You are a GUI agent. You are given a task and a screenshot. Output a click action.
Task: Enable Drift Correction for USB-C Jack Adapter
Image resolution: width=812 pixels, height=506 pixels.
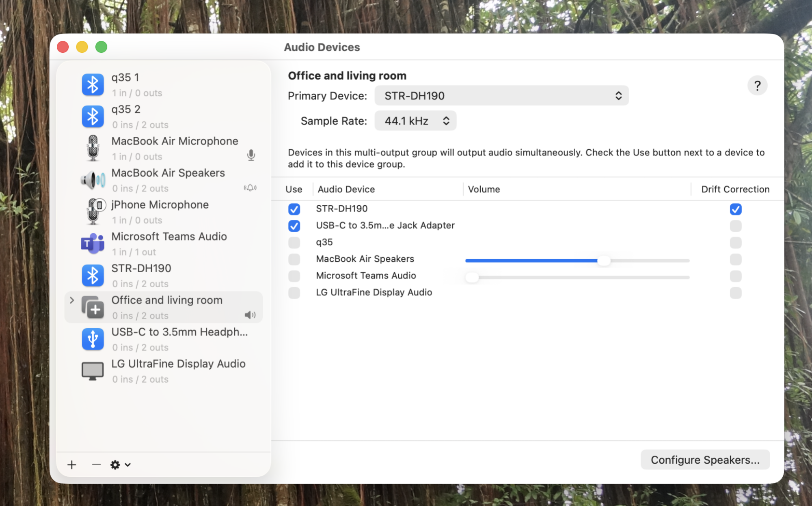click(x=735, y=226)
